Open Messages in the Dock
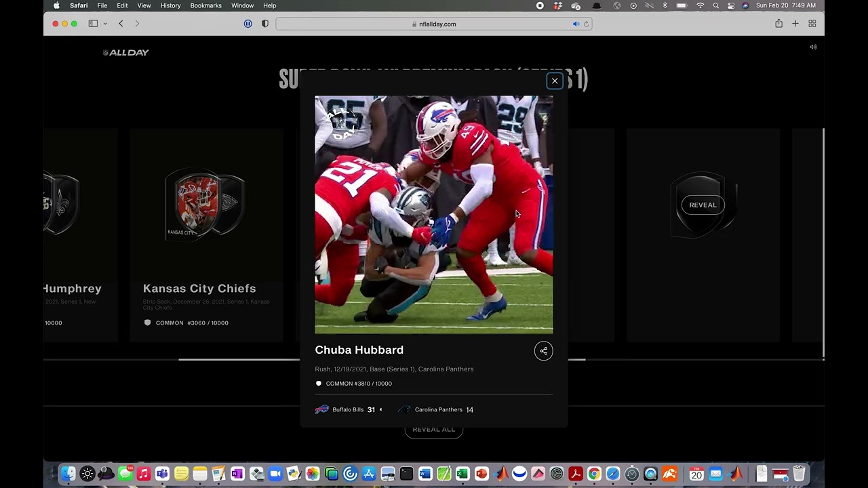 pos(125,474)
